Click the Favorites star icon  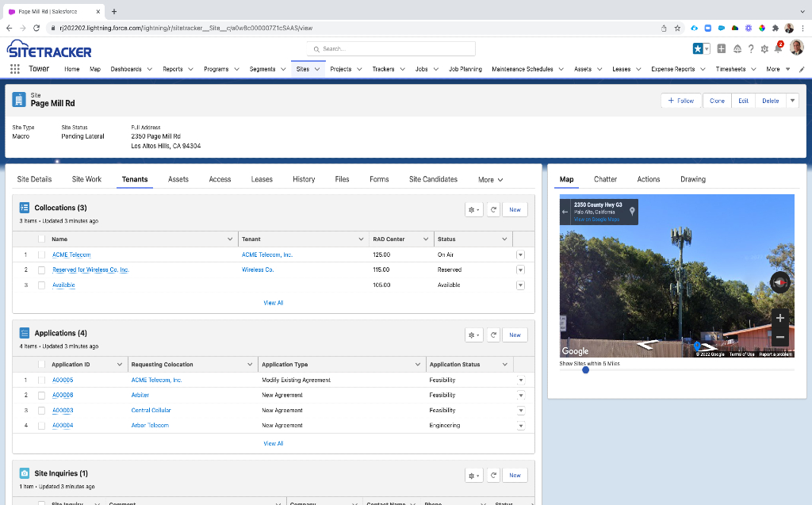coord(698,48)
